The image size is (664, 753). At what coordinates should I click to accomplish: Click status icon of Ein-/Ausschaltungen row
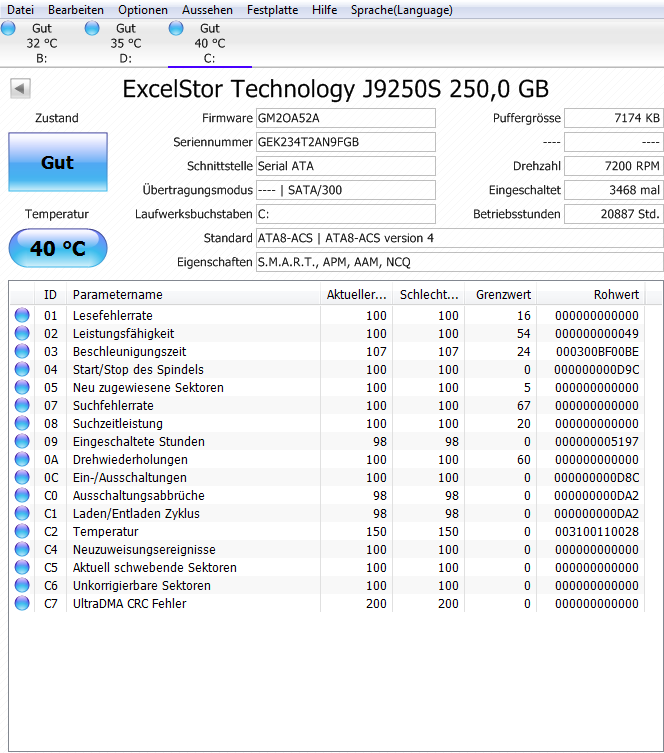tap(22, 477)
